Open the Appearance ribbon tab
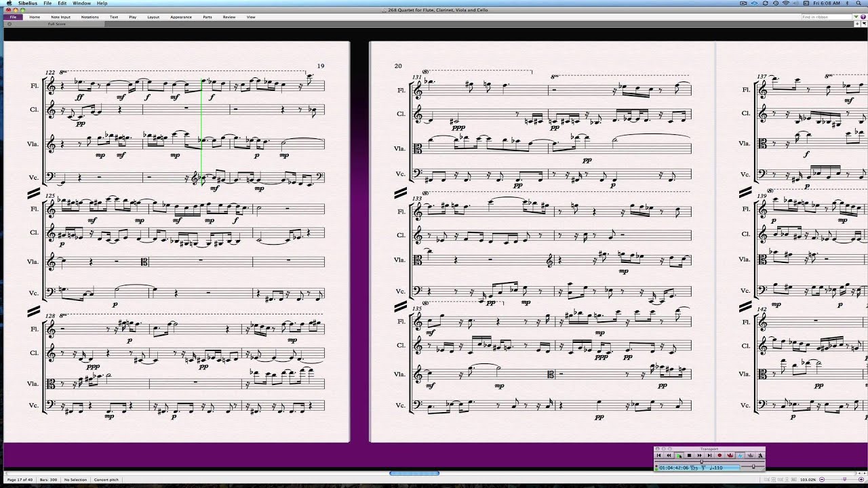This screenshot has height=488, width=868. click(x=181, y=17)
